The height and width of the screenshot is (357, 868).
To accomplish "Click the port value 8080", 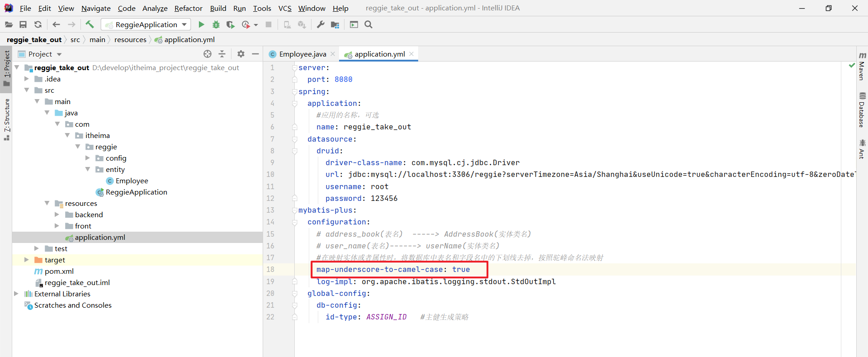I will (x=343, y=80).
